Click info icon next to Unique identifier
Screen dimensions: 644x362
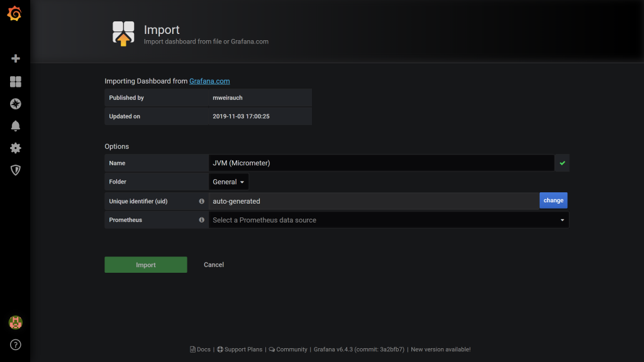[201, 201]
